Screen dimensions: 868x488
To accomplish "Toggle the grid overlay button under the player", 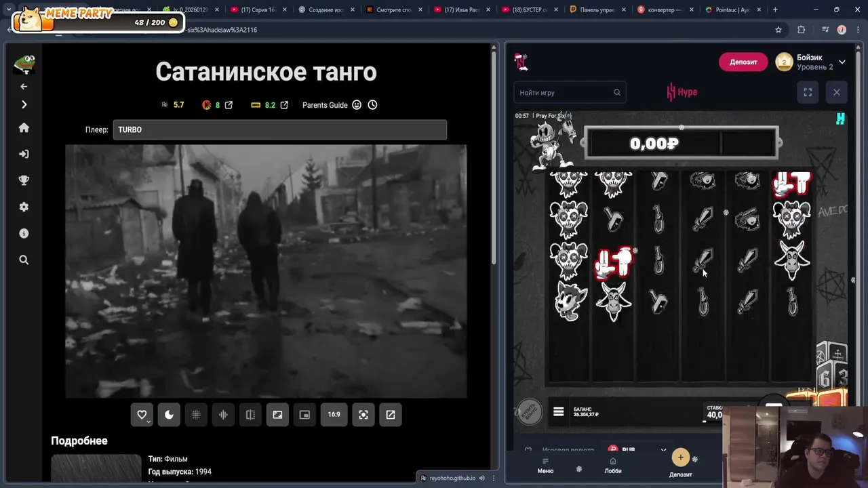I will pos(196,415).
